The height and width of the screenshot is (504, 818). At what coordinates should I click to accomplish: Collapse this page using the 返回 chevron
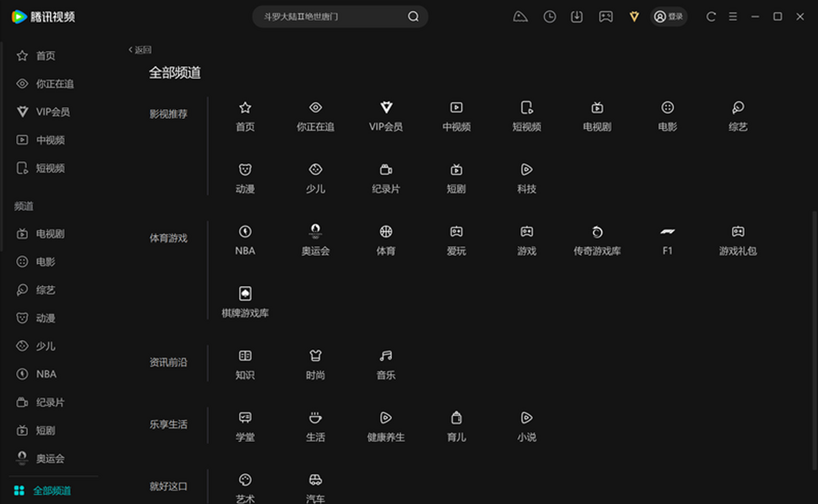click(130, 49)
